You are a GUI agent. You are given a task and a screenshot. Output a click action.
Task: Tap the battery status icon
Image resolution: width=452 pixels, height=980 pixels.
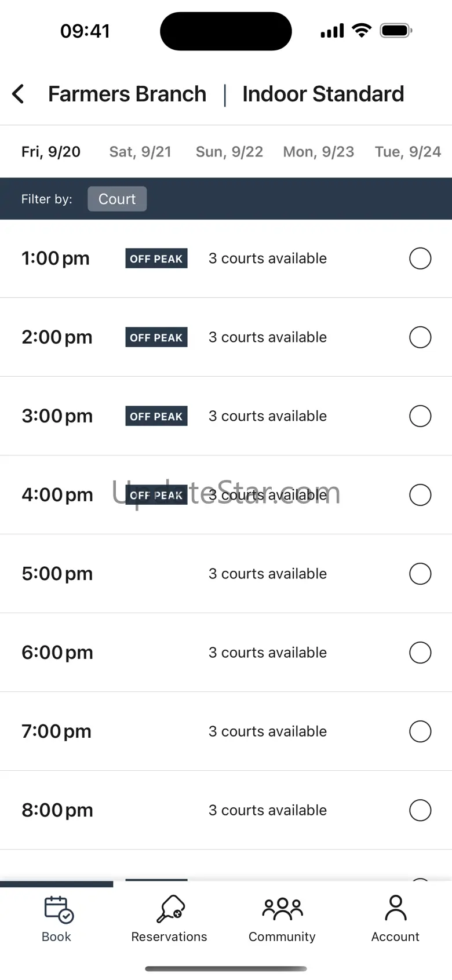click(x=395, y=31)
